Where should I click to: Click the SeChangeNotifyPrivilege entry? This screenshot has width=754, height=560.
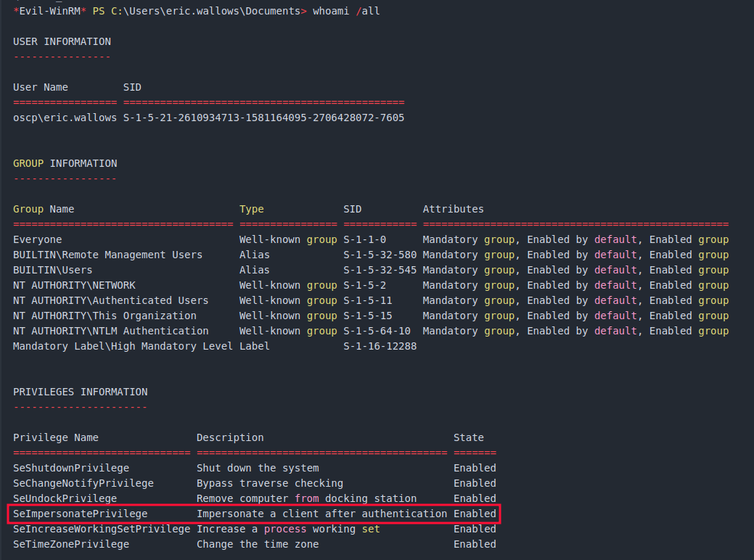[x=83, y=483]
